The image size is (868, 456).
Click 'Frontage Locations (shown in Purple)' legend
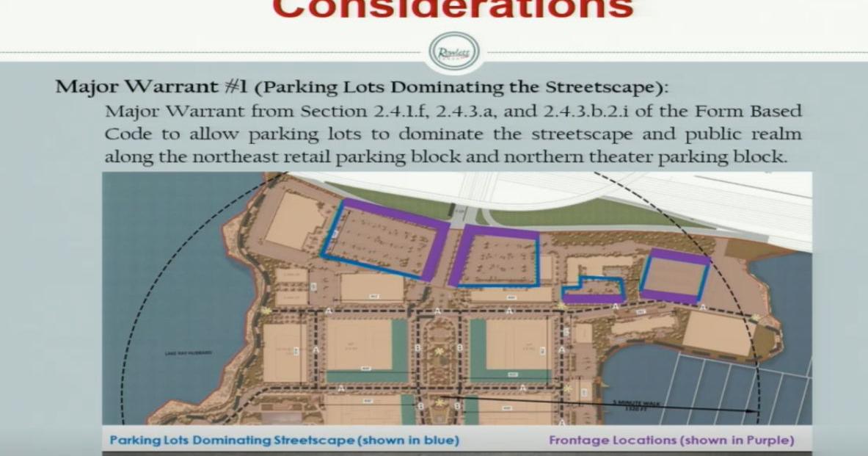pyautogui.click(x=671, y=441)
